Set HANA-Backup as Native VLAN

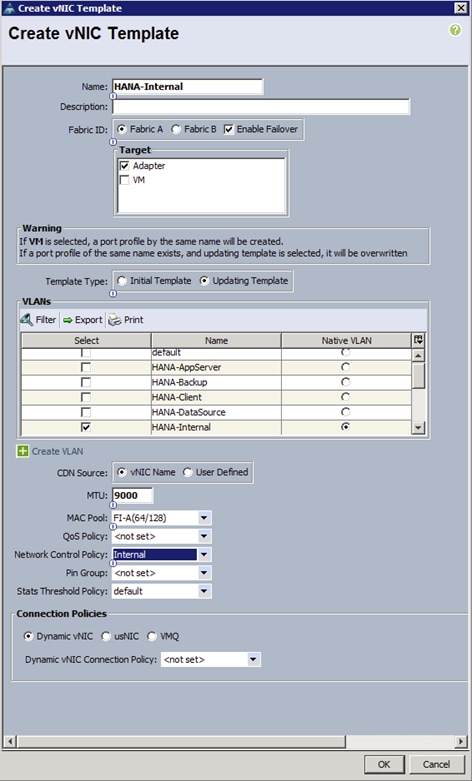(346, 383)
